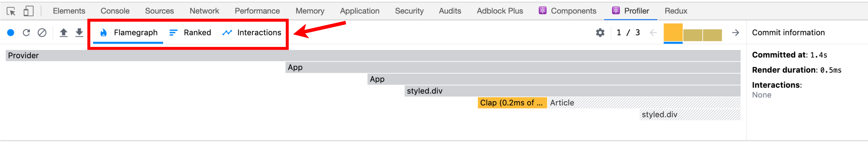Image resolution: width=868 pixels, height=144 pixels.
Task: Load profile with the upload arrow icon
Action: click(64, 33)
